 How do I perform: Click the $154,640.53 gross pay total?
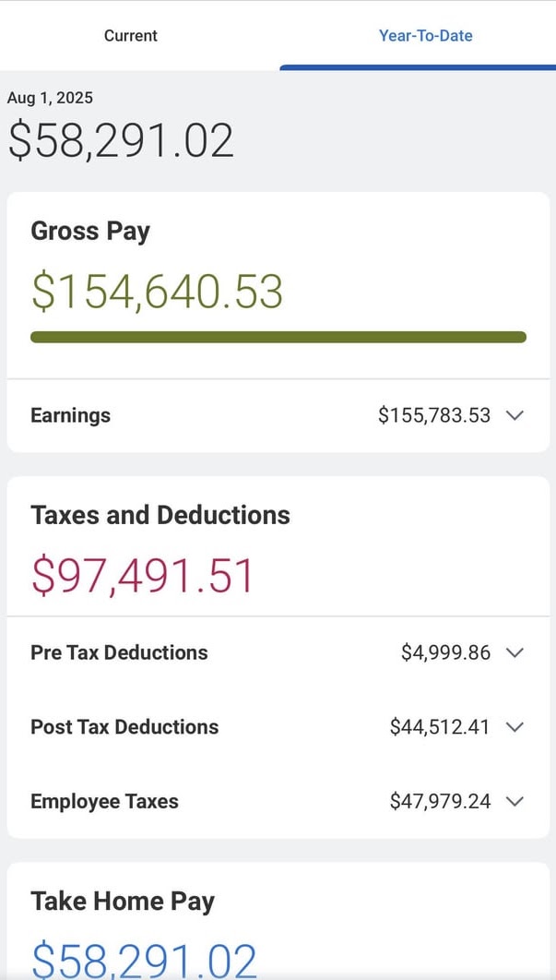click(x=157, y=292)
